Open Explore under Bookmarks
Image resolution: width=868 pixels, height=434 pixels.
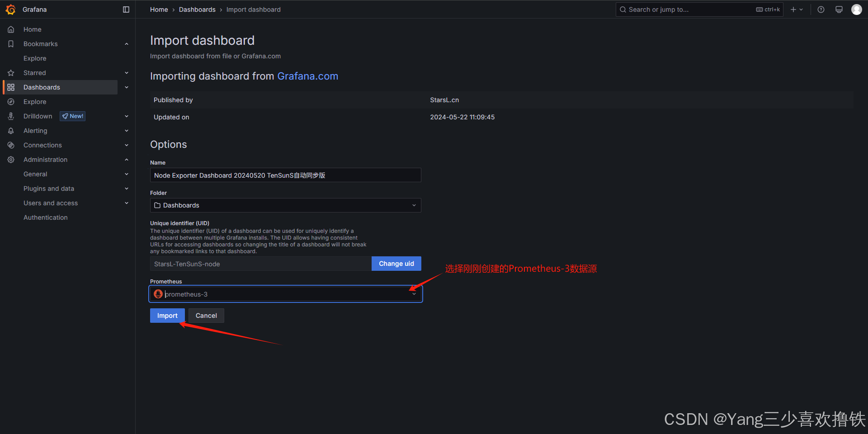(35, 58)
